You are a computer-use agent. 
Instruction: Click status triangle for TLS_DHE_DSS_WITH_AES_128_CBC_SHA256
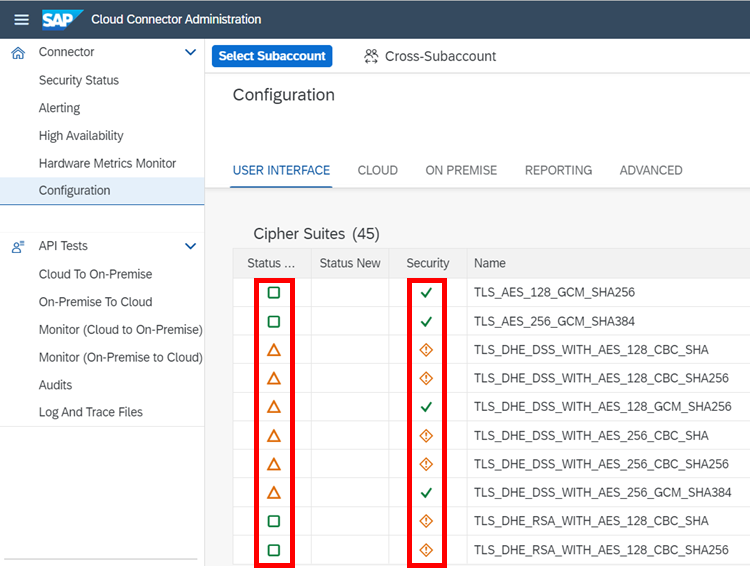[274, 379]
